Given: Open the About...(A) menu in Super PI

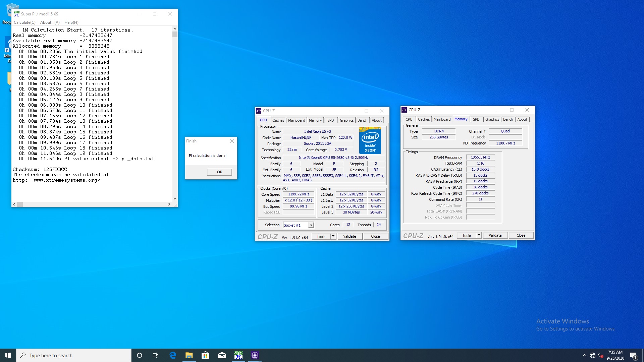Looking at the screenshot, I should pyautogui.click(x=50, y=22).
